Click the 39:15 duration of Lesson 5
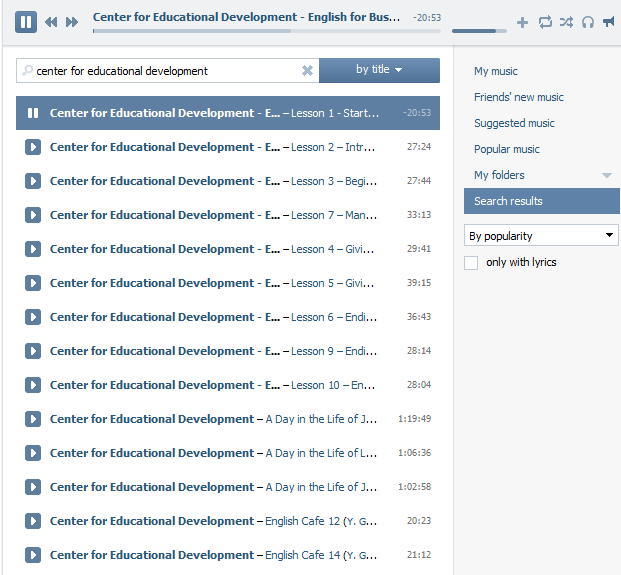Screen dimensions: 621x575 pos(419,283)
